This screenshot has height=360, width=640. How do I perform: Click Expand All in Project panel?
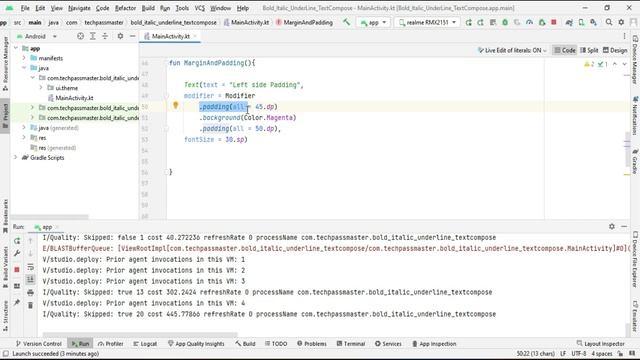pos(93,36)
